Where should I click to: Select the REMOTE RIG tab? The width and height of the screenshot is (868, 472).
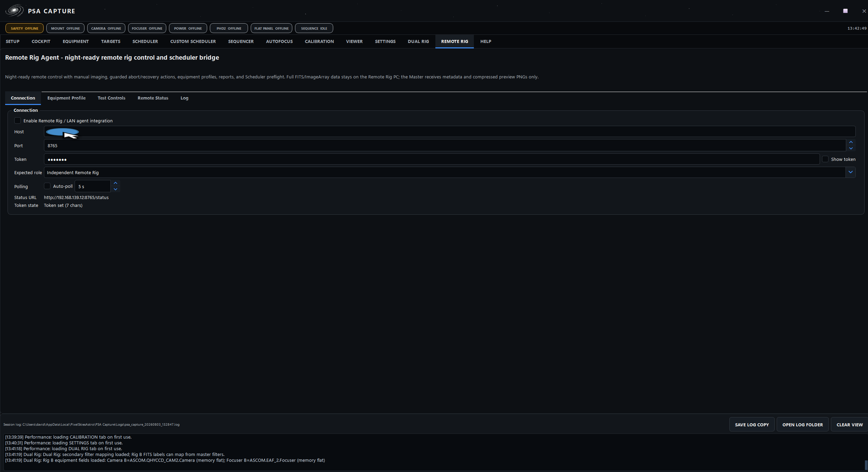pyautogui.click(x=454, y=41)
